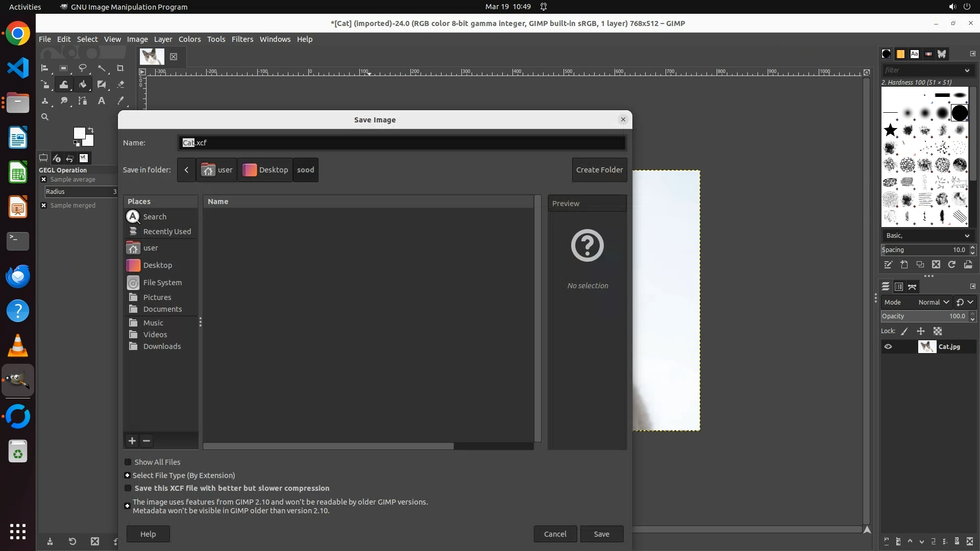Toggle Cat.jpg layer visibility eye
This screenshot has width=980, height=551.
888,347
